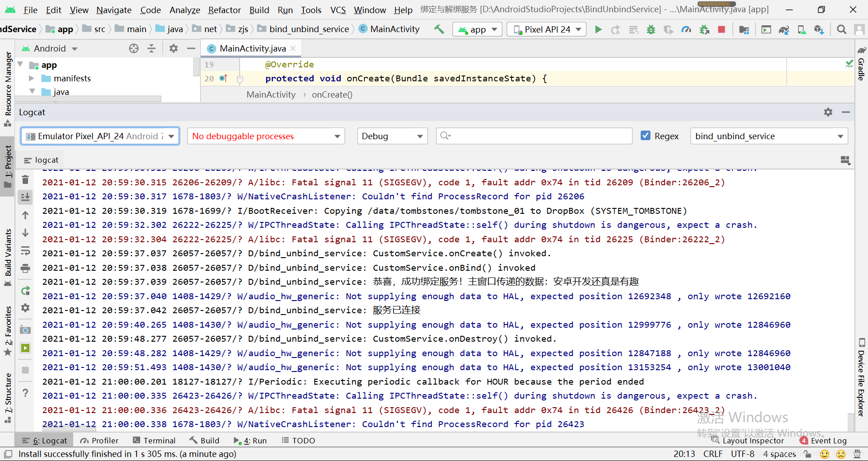This screenshot has width=868, height=461.
Task: Stop the running app with red square
Action: (x=722, y=29)
